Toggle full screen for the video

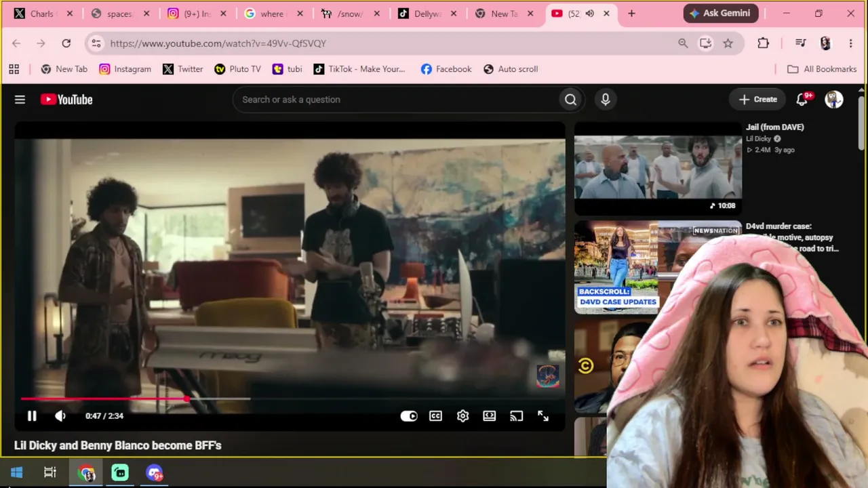tap(543, 416)
